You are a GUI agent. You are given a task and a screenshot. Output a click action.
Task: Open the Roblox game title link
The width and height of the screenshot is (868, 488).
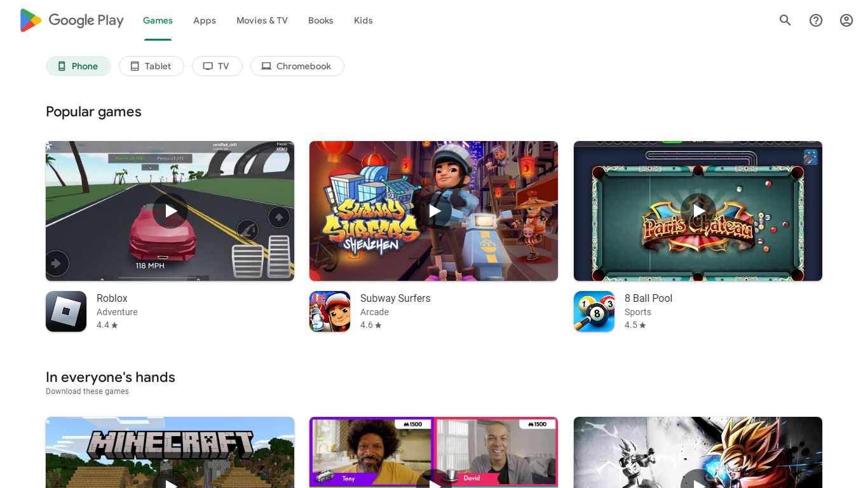coord(112,298)
